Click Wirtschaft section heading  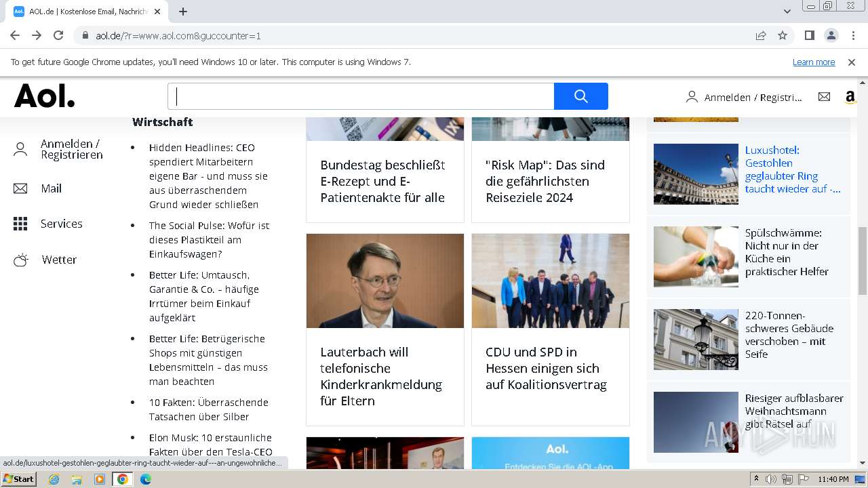[163, 122]
